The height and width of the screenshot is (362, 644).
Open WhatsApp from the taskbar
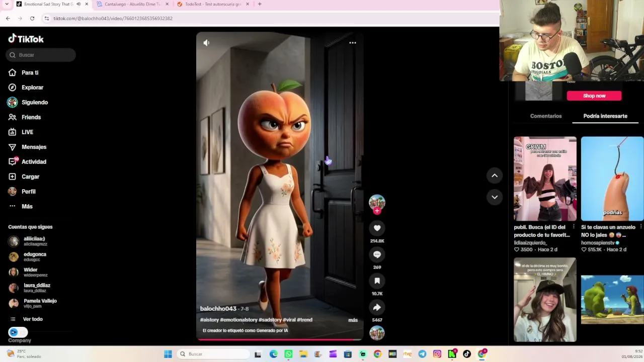click(x=288, y=354)
